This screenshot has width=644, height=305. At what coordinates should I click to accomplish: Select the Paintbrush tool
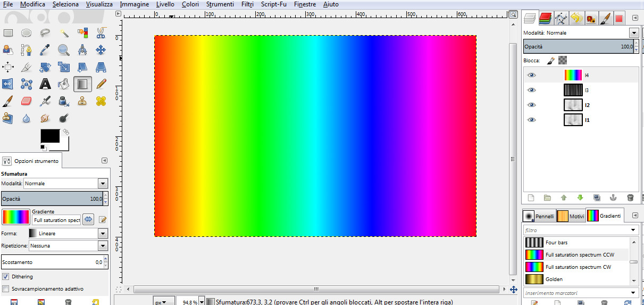[9, 101]
